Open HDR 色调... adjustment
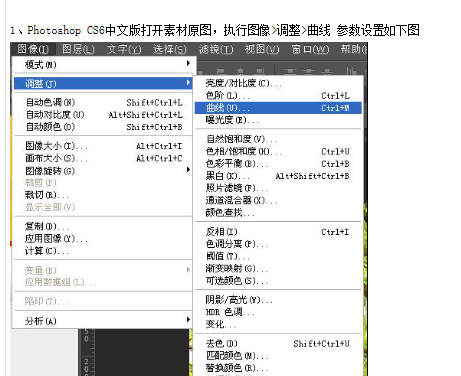The height and width of the screenshot is (376, 461). [278, 312]
